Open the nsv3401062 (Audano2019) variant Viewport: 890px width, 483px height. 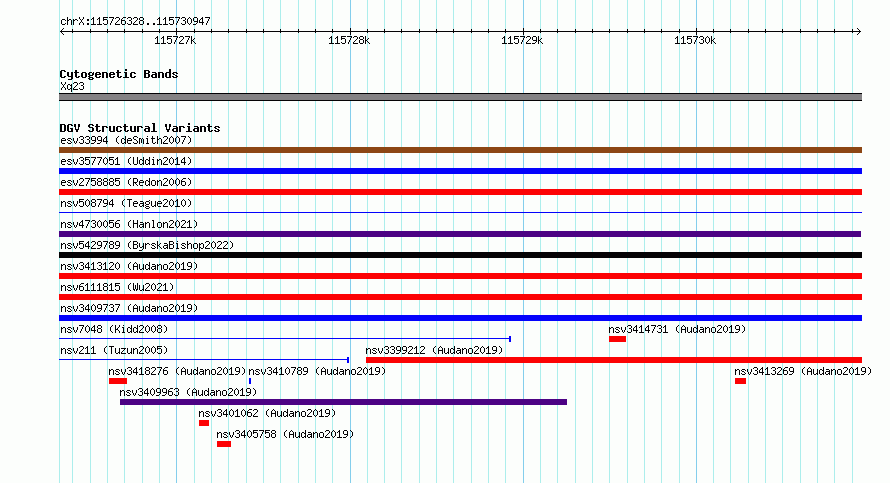[267, 413]
